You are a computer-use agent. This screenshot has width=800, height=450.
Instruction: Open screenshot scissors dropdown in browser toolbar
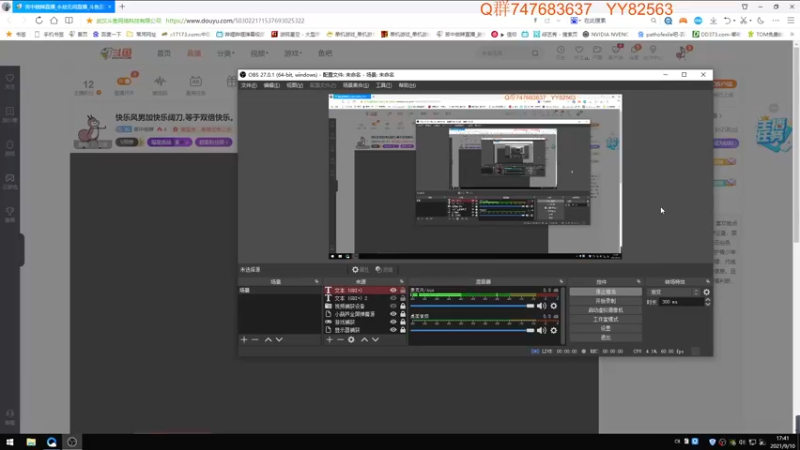tap(751, 20)
